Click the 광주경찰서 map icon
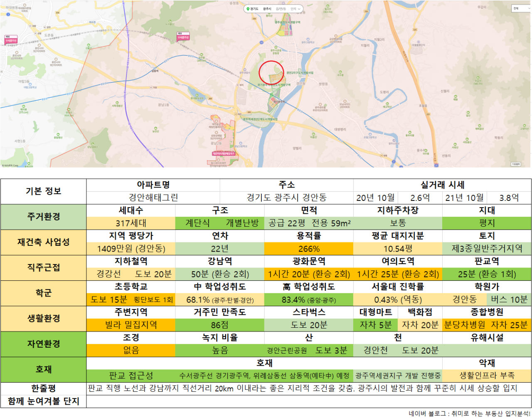 245,69
